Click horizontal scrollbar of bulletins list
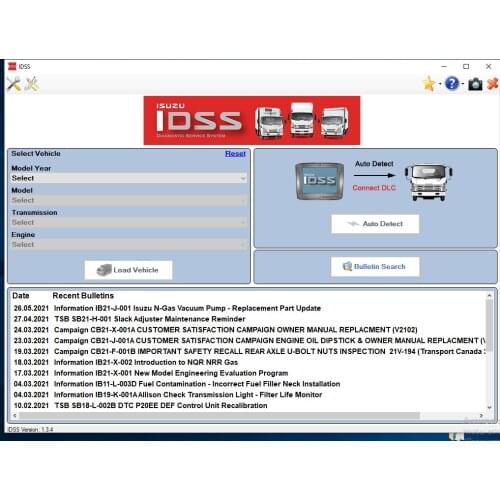The width and height of the screenshot is (500, 500). (220, 416)
